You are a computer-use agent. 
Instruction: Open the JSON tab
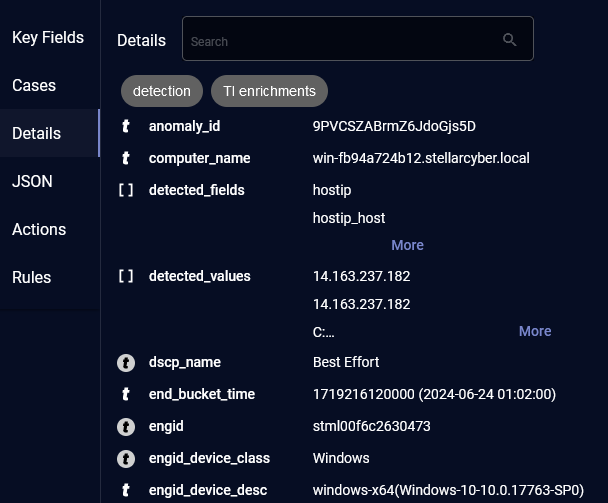[32, 182]
